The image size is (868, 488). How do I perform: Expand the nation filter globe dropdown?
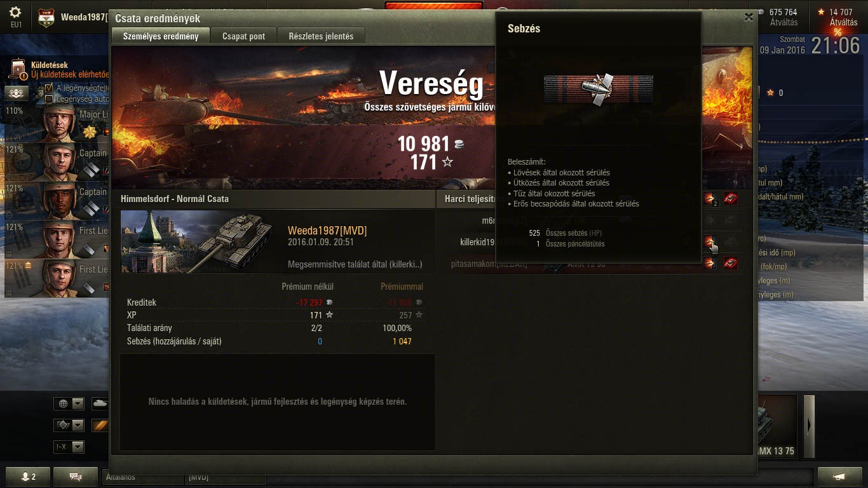click(x=69, y=403)
